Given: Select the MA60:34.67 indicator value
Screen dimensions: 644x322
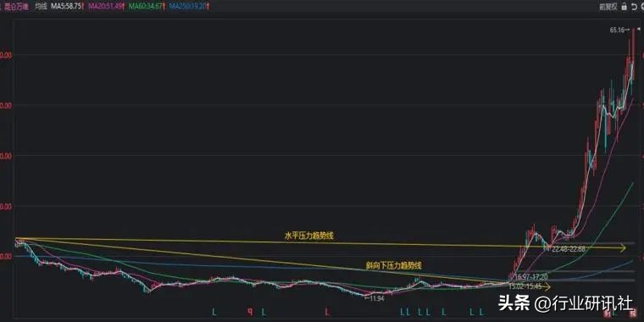Looking at the screenshot, I should [x=147, y=7].
